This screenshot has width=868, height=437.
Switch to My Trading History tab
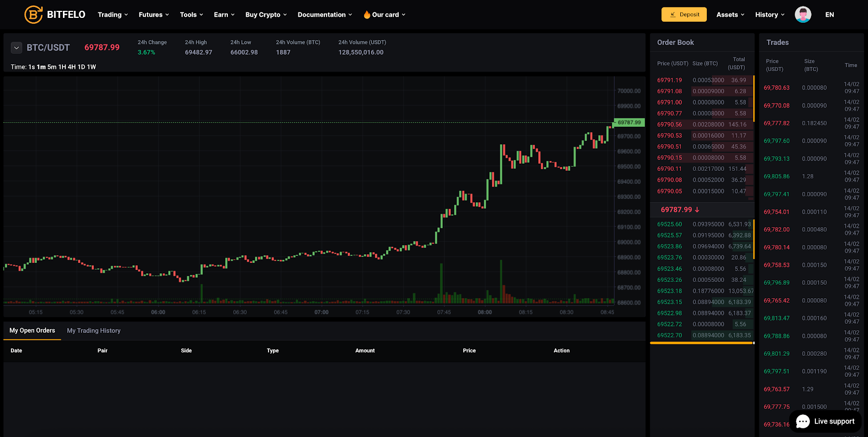click(x=93, y=331)
